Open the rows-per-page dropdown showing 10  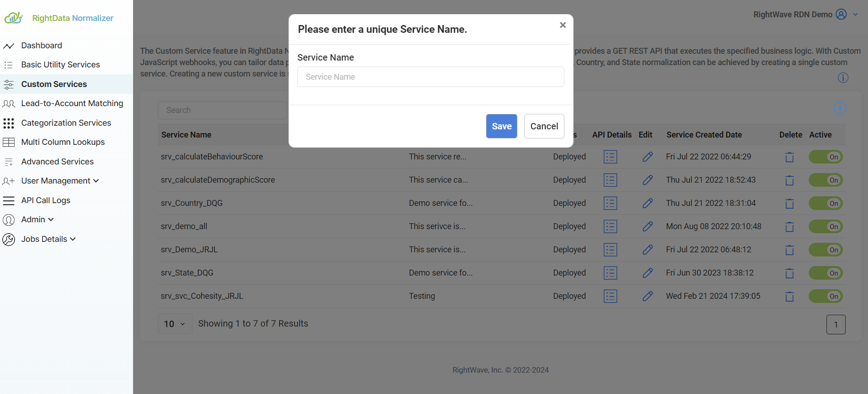[175, 324]
